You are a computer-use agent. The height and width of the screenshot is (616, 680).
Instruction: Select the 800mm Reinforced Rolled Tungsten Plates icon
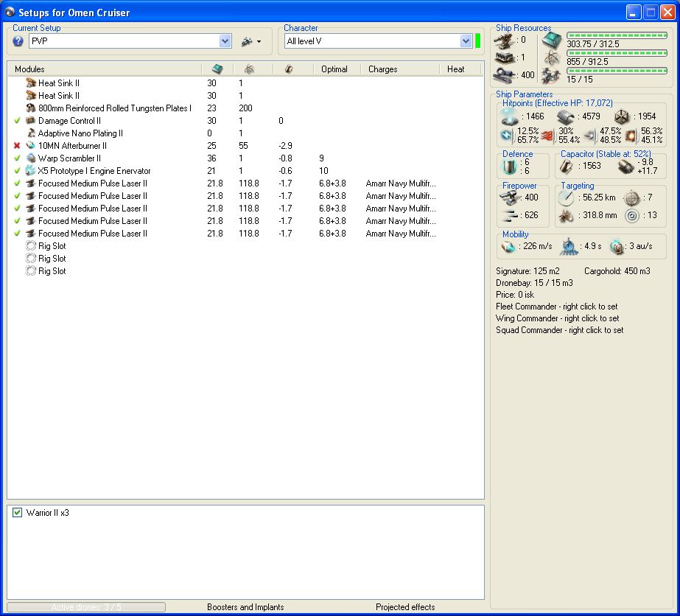pyautogui.click(x=31, y=108)
